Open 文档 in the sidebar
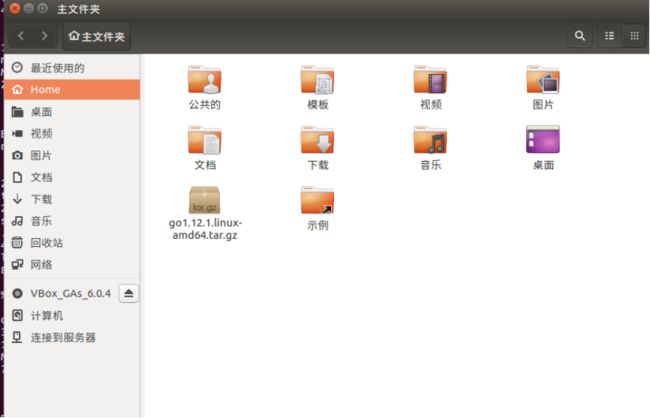The height and width of the screenshot is (418, 650). pos(72,177)
